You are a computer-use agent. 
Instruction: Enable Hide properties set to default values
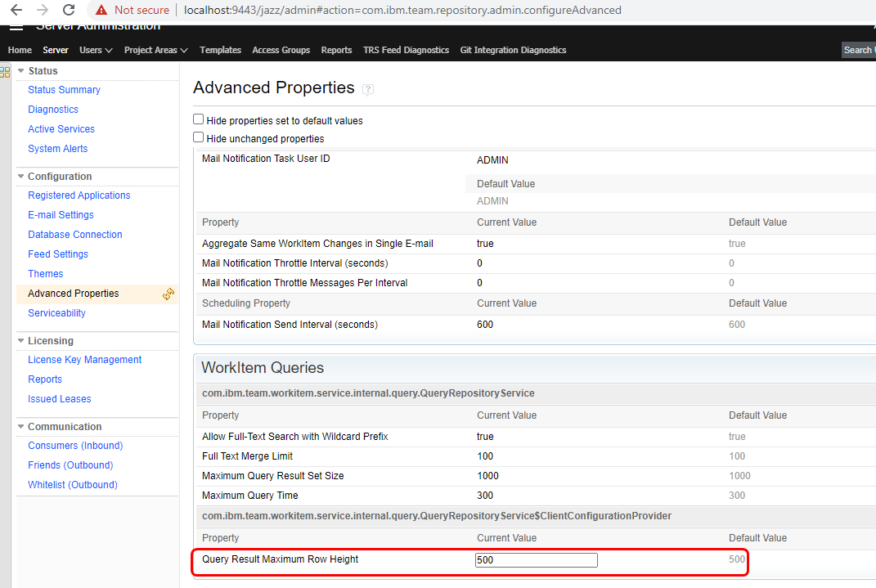[x=199, y=119]
